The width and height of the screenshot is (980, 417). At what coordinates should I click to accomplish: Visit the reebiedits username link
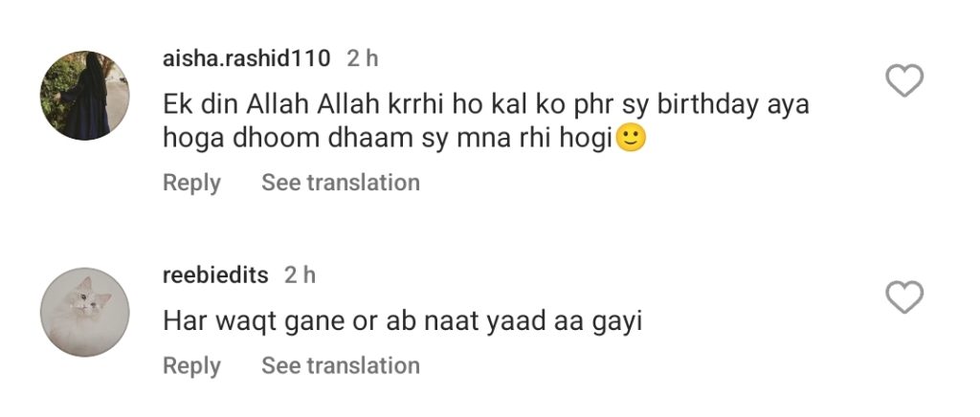point(215,275)
